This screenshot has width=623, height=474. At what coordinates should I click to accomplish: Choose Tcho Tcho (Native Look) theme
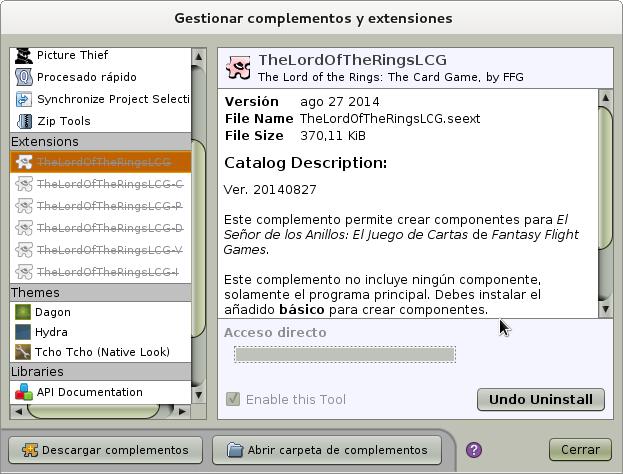pyautogui.click(x=101, y=352)
